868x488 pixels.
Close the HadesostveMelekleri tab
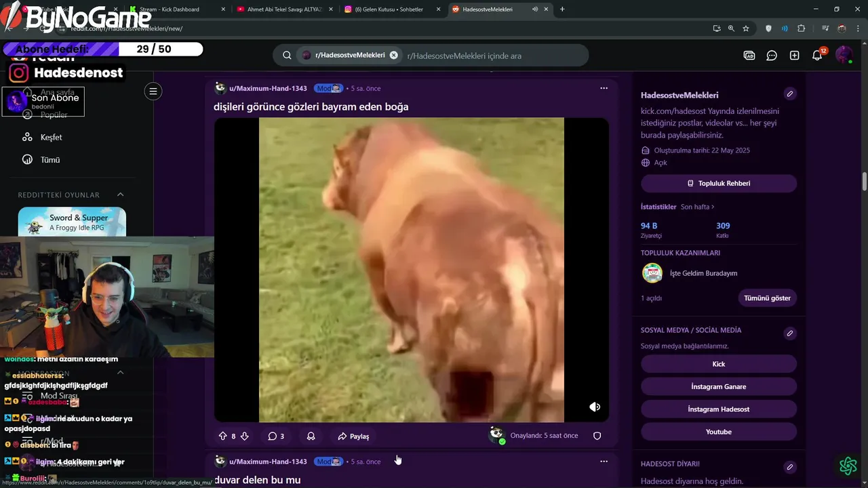(546, 9)
